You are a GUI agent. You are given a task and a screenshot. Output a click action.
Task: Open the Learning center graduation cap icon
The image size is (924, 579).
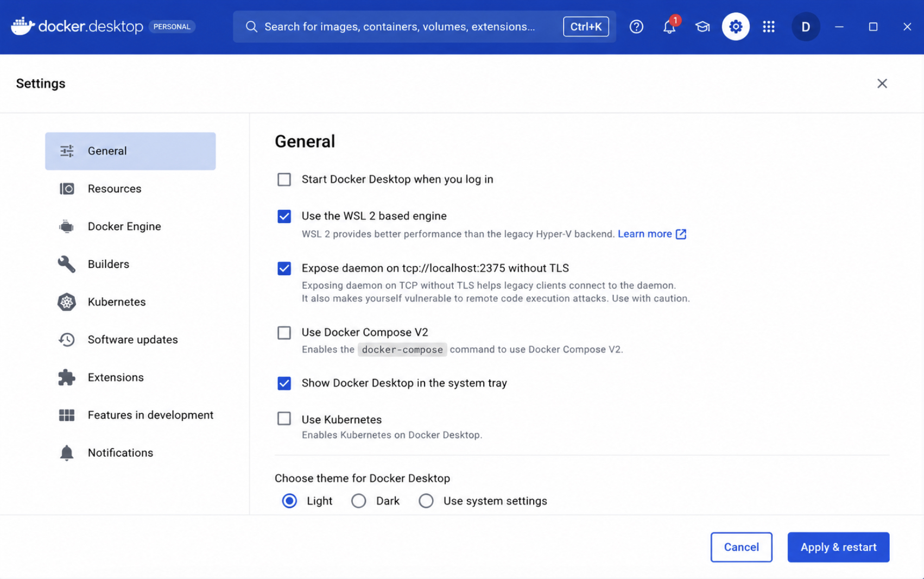click(703, 27)
